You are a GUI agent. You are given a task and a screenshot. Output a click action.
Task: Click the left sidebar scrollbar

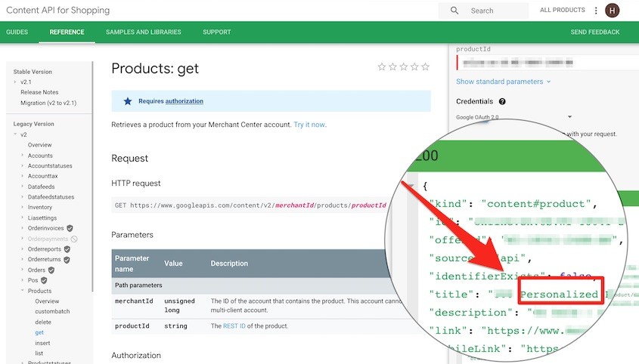92,176
